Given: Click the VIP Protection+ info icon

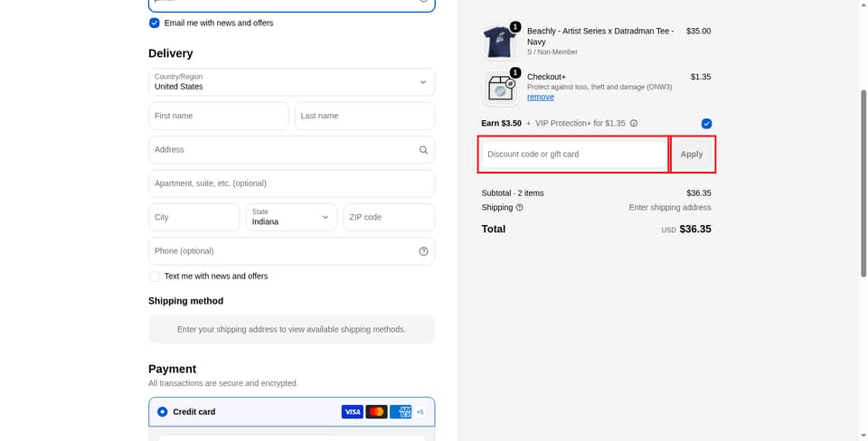Looking at the screenshot, I should (x=634, y=124).
